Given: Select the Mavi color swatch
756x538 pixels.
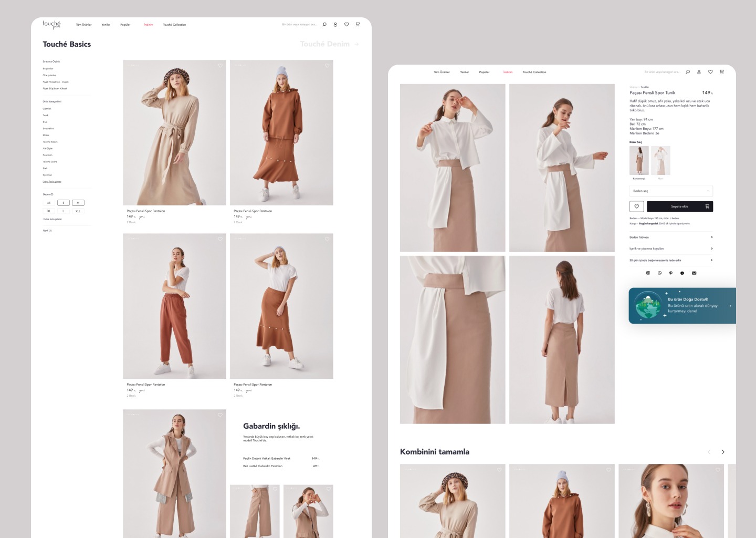Looking at the screenshot, I should tap(660, 161).
